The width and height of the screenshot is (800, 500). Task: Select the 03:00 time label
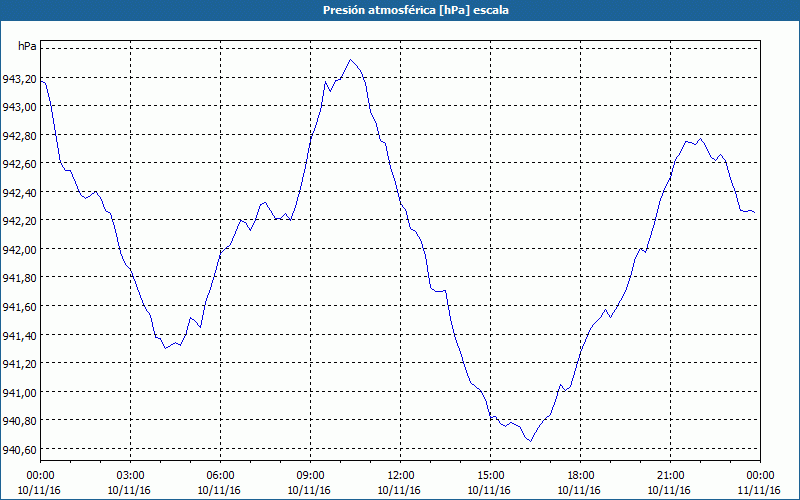tap(131, 476)
